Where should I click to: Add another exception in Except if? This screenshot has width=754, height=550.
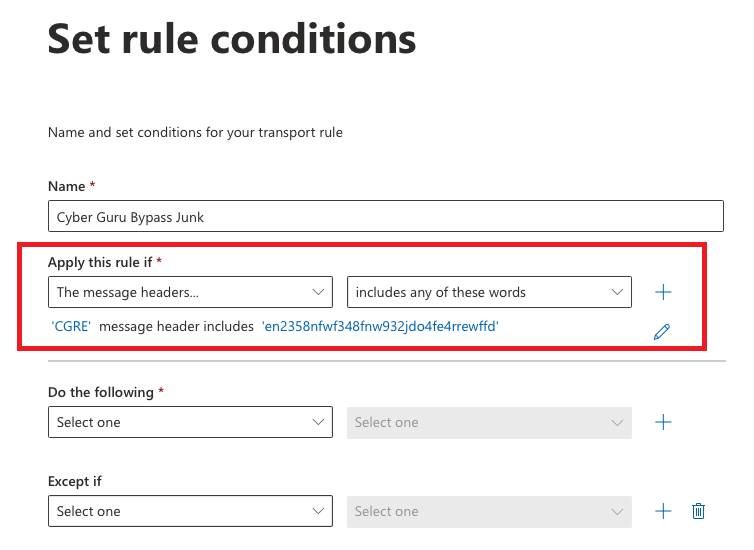point(663,511)
